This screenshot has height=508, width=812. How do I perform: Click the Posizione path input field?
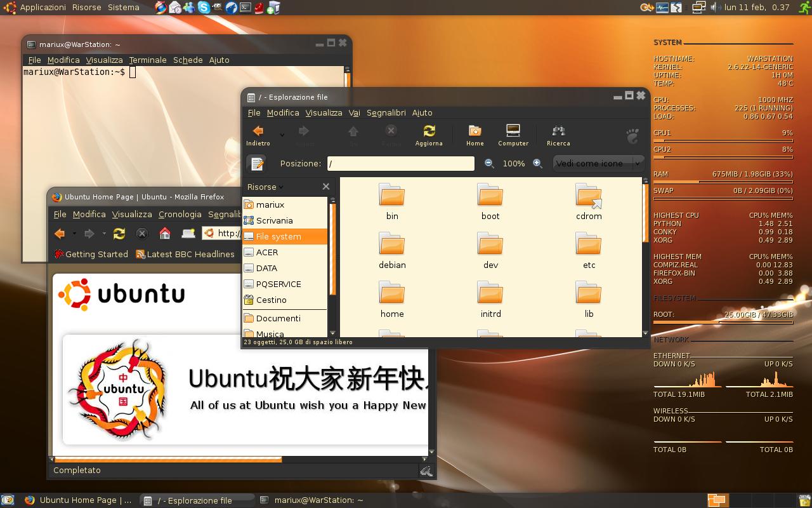[x=400, y=163]
